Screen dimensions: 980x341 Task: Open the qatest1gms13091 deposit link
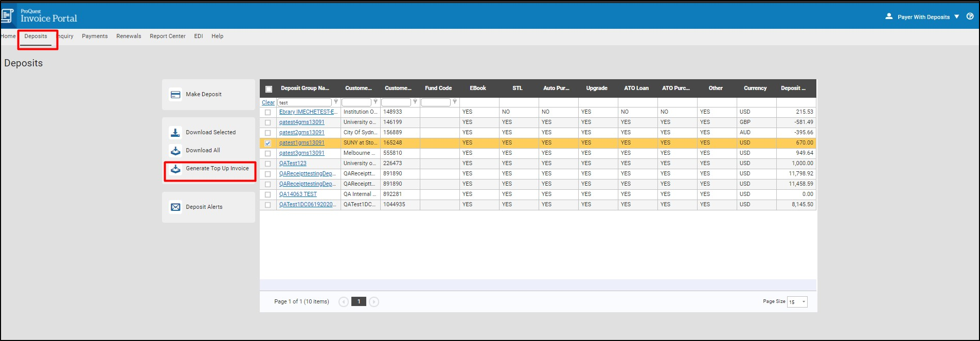(301, 142)
